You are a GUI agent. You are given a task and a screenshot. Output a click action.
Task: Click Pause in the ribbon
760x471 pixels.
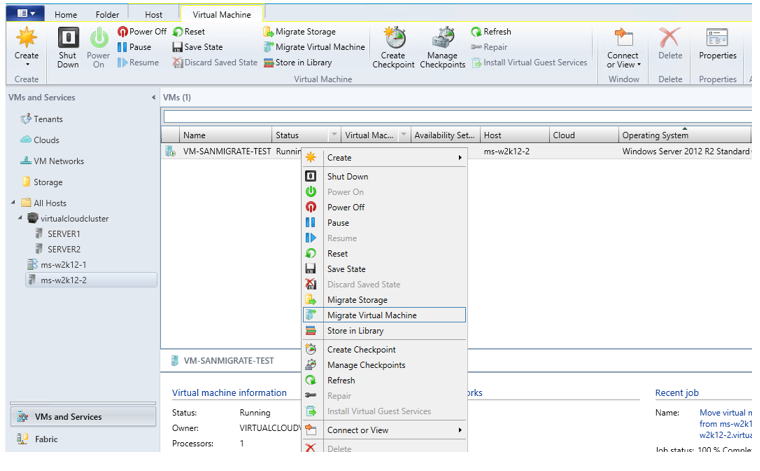[x=134, y=47]
